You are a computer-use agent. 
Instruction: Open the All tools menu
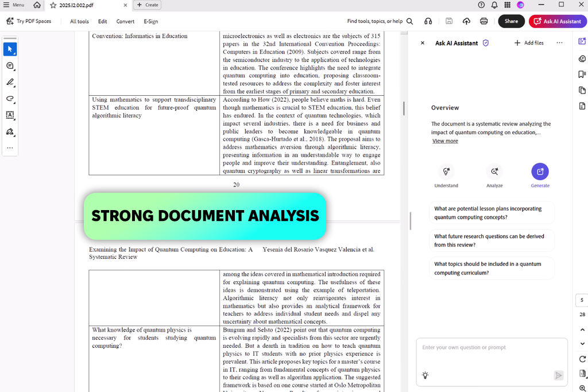(x=79, y=21)
